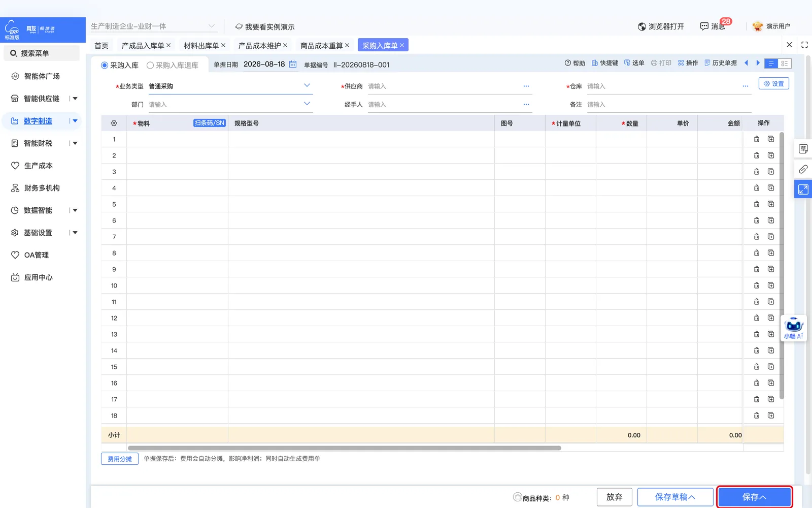
Task: Click the blue expand fullscreen side icon
Action: click(x=803, y=189)
